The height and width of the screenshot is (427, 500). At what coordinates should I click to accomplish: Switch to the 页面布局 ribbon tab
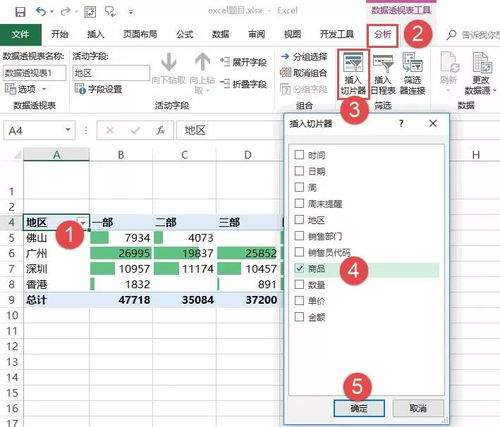tap(140, 34)
